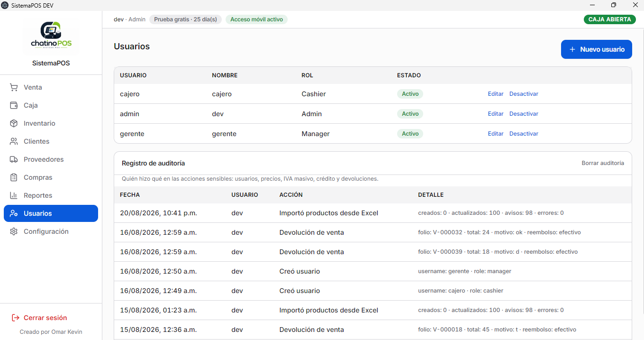Click the logout arrow icon

pyautogui.click(x=15, y=318)
